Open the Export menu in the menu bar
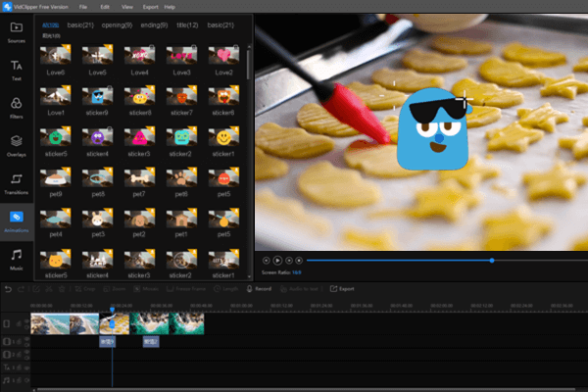 coord(150,7)
